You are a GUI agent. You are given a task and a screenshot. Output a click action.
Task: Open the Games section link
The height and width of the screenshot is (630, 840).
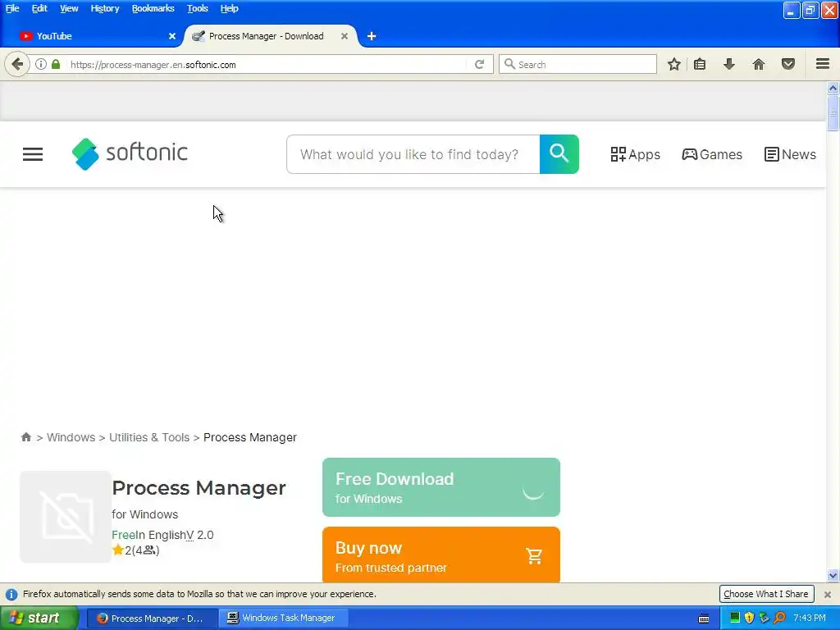coord(712,154)
